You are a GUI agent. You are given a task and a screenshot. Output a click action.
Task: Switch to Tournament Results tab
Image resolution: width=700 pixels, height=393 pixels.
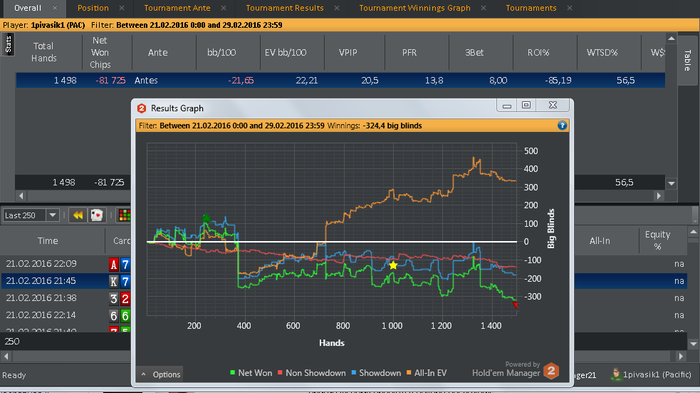284,8
